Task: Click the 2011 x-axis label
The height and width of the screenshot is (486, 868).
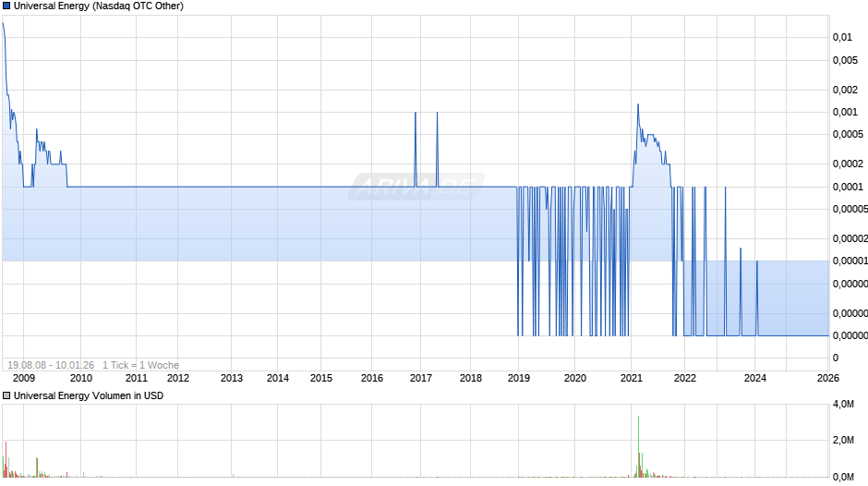Action: click(x=137, y=378)
